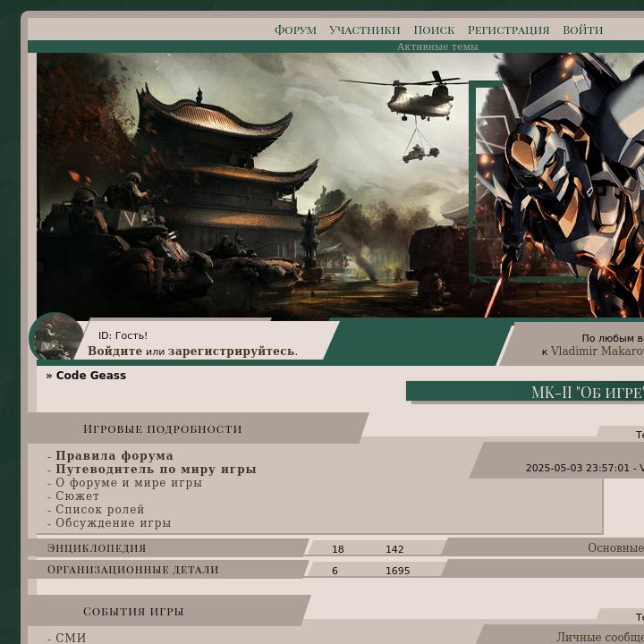The width and height of the screenshot is (644, 644).
Task: Click the зарегистрируйтесь link
Action: pos(232,352)
